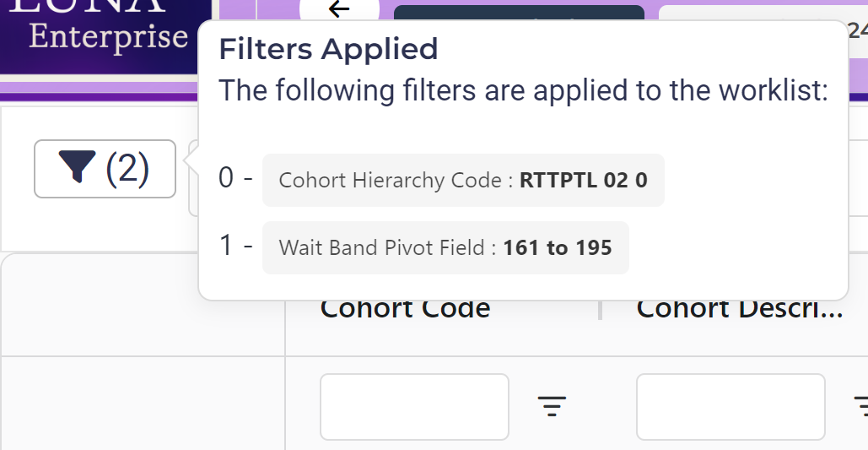Click the Filters Applied popover title

click(x=328, y=49)
